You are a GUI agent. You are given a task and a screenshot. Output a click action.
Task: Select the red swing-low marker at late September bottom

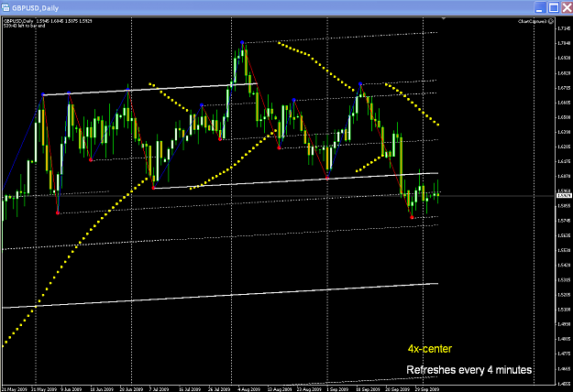coord(412,218)
